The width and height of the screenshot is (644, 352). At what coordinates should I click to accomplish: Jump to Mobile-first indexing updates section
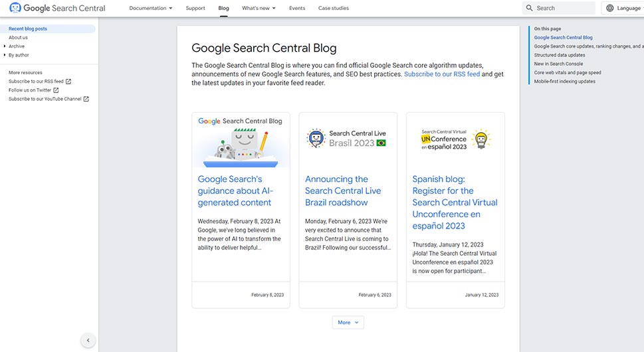(564, 81)
